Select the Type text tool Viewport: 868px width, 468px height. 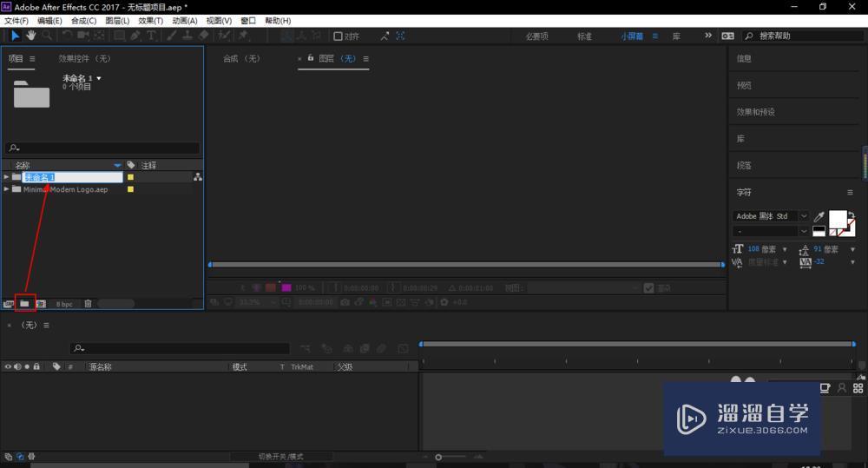click(x=150, y=36)
